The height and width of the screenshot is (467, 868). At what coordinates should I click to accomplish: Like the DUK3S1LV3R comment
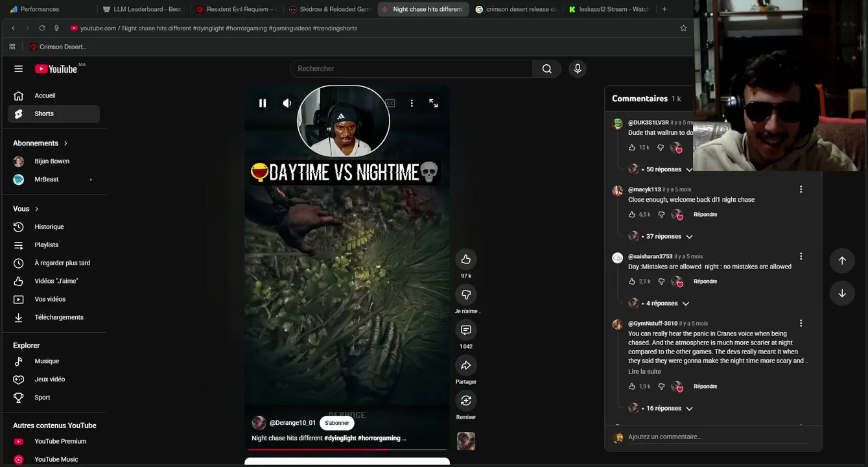coord(632,148)
